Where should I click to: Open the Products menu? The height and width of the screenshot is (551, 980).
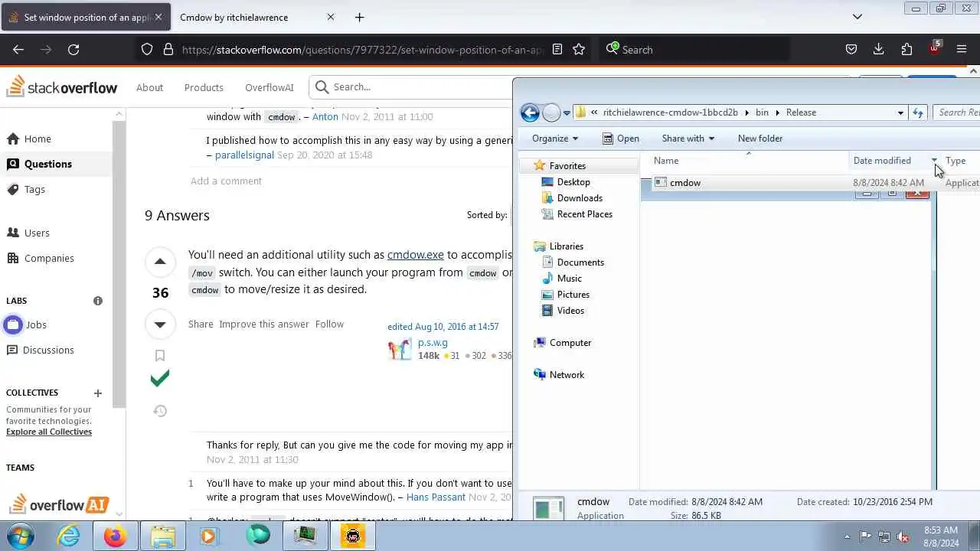[204, 87]
